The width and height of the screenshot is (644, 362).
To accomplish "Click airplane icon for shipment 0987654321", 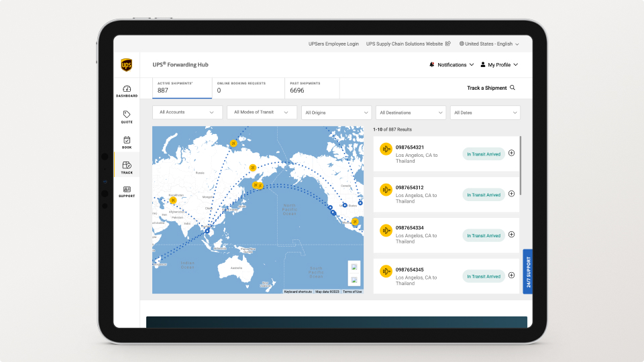I will (386, 149).
